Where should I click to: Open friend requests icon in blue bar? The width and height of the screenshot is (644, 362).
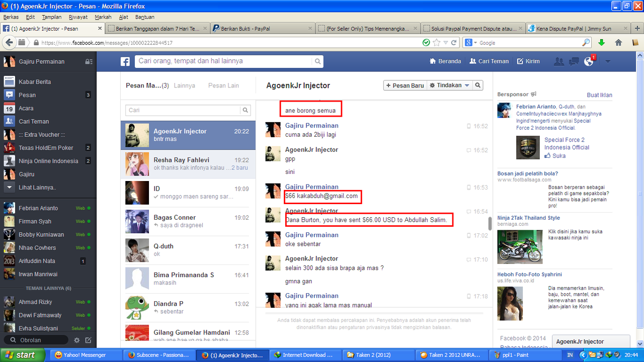coord(558,61)
